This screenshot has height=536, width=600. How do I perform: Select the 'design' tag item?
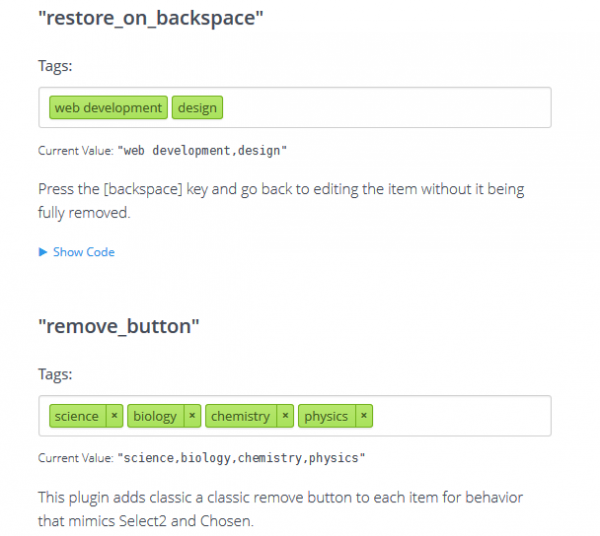tap(197, 108)
